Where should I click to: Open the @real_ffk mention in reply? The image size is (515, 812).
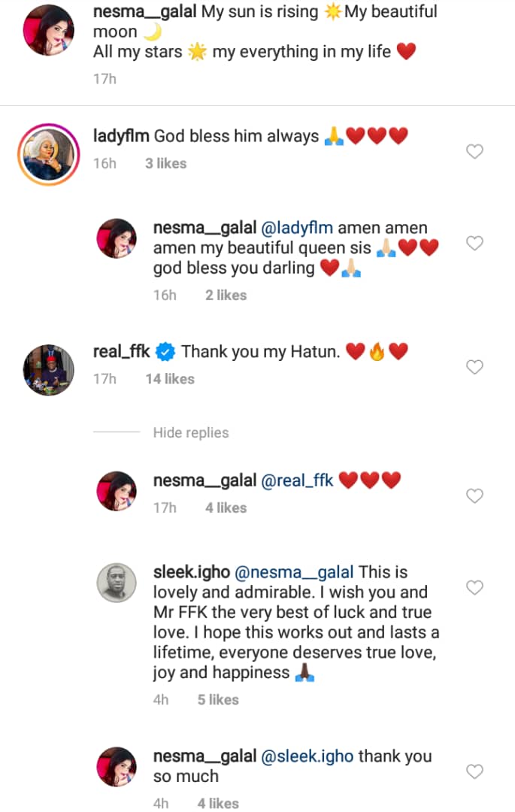tap(297, 480)
